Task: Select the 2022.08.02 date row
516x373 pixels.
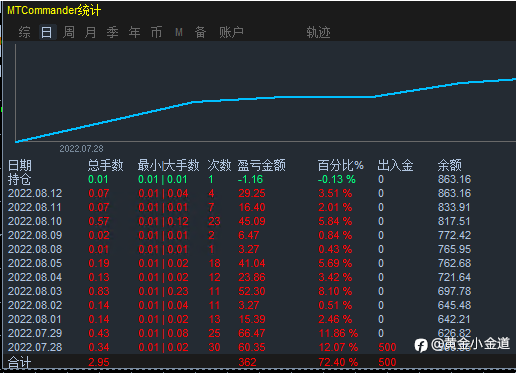Action: pyautogui.click(x=35, y=305)
